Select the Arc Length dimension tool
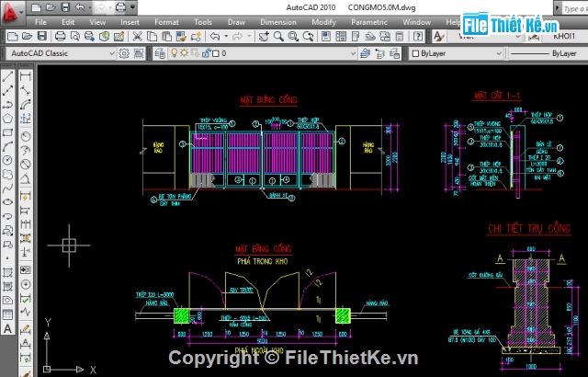Screen dimensions: 588x377 click(x=26, y=104)
